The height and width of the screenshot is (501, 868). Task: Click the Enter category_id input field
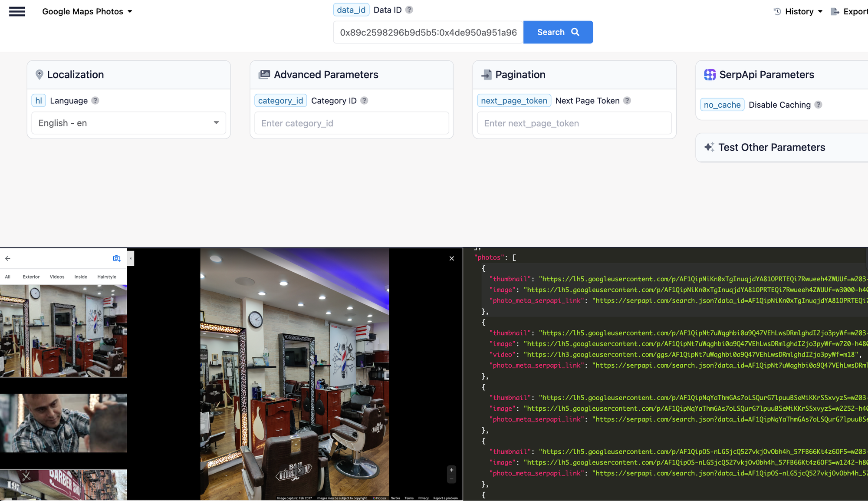coord(352,123)
